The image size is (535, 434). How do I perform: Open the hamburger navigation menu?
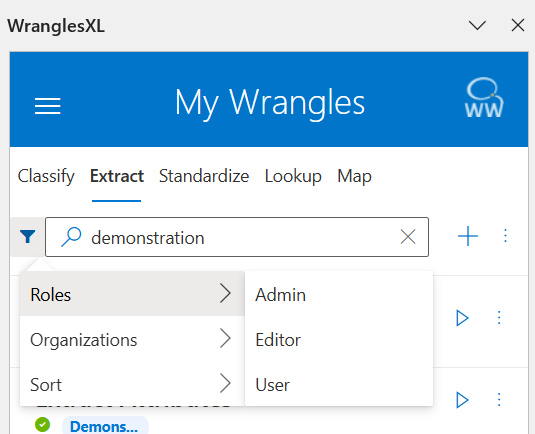(47, 105)
